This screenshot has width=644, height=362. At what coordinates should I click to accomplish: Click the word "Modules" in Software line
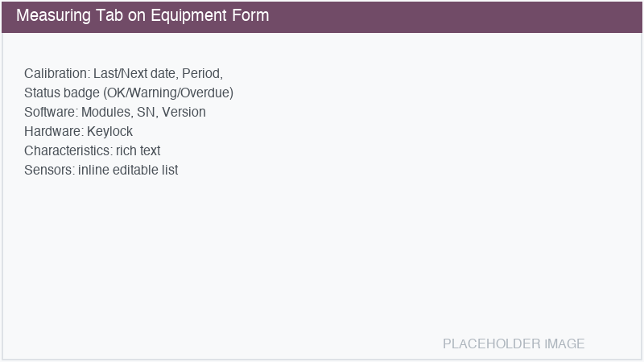pos(106,112)
